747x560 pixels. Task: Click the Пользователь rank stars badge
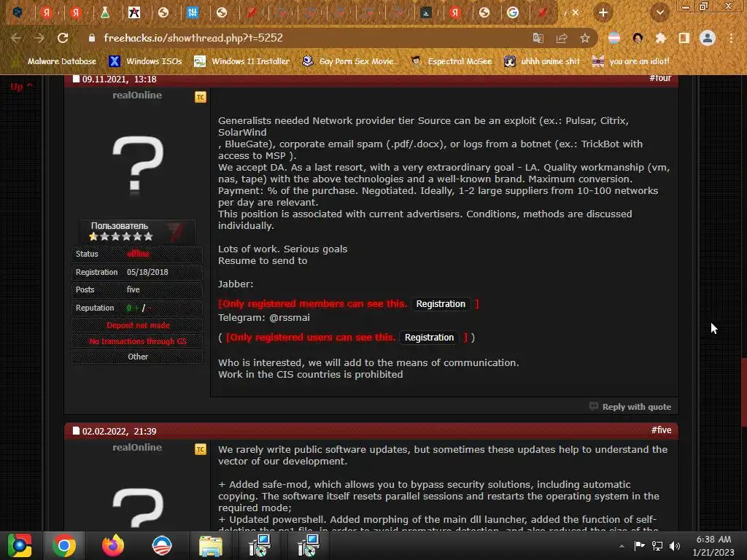pyautogui.click(x=137, y=231)
